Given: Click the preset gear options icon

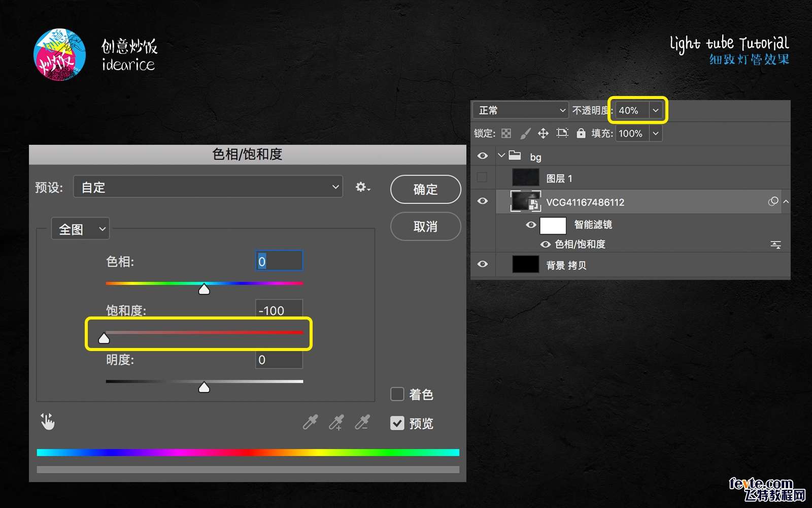Looking at the screenshot, I should click(x=362, y=187).
